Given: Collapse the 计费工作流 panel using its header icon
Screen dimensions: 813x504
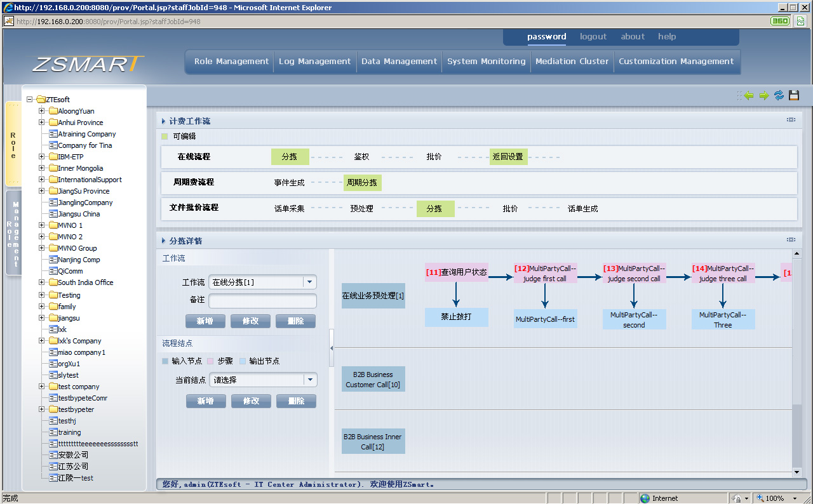Looking at the screenshot, I should [x=791, y=120].
